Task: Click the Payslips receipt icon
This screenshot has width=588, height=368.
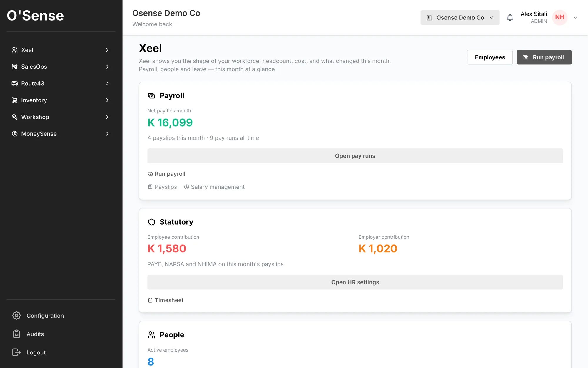Action: click(x=150, y=187)
